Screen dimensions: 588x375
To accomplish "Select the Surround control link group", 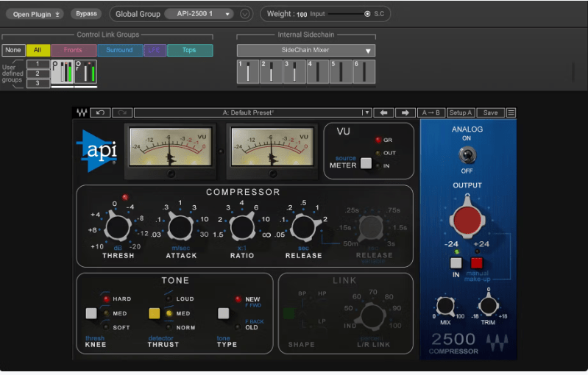I will point(120,50).
